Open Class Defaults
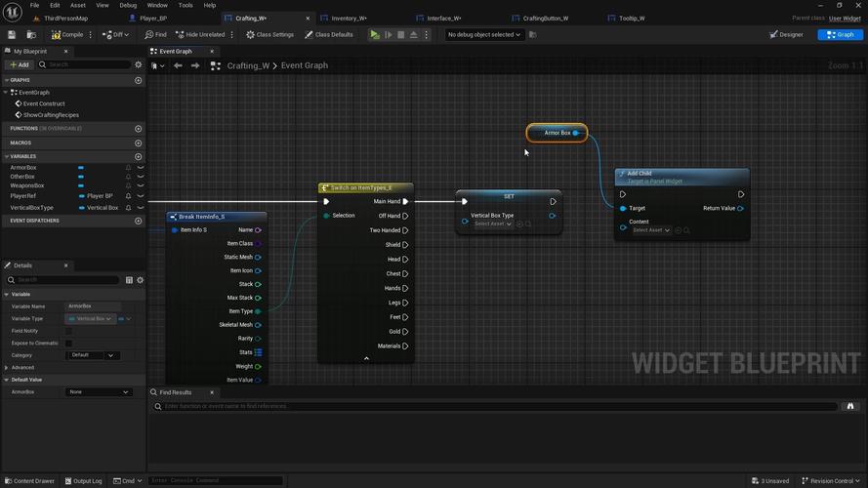The width and height of the screenshot is (868, 488). click(x=329, y=34)
